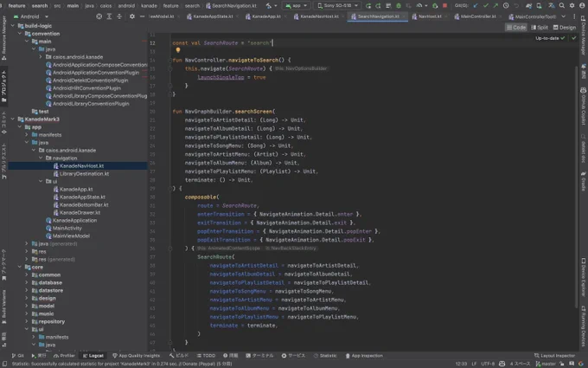588x368 pixels.
Task: Click the Up-to-date inspection status widget
Action: coord(550,38)
